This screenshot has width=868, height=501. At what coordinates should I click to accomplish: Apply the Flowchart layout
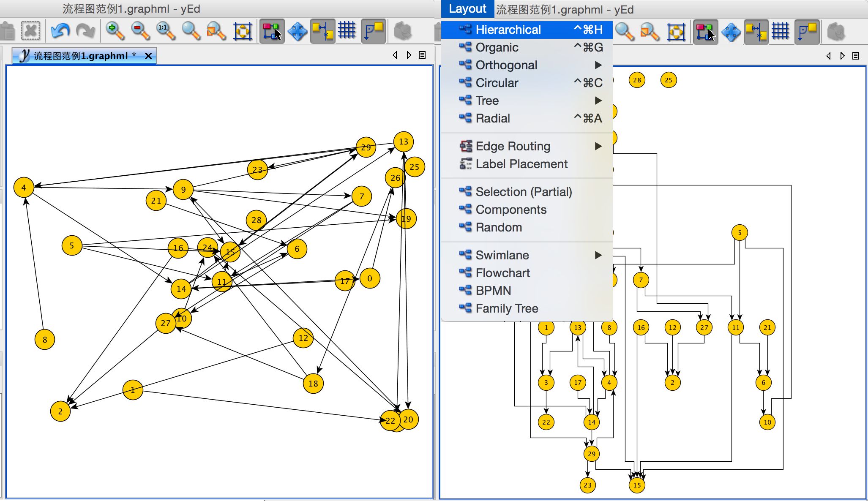pos(502,272)
